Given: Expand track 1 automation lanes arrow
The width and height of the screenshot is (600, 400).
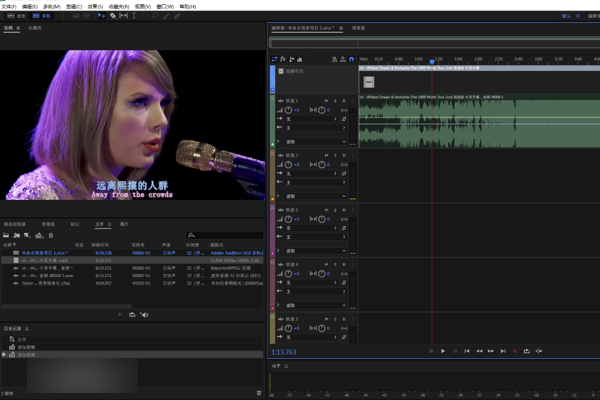Looking at the screenshot, I should pos(278,141).
